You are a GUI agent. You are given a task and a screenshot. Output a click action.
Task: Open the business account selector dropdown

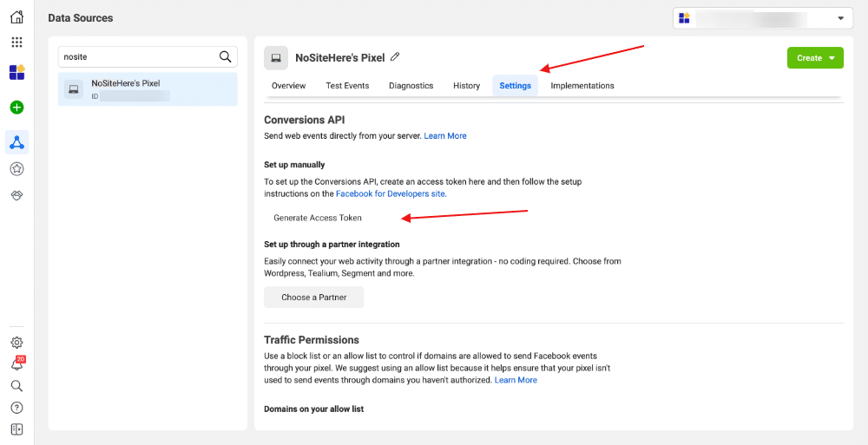coord(763,18)
